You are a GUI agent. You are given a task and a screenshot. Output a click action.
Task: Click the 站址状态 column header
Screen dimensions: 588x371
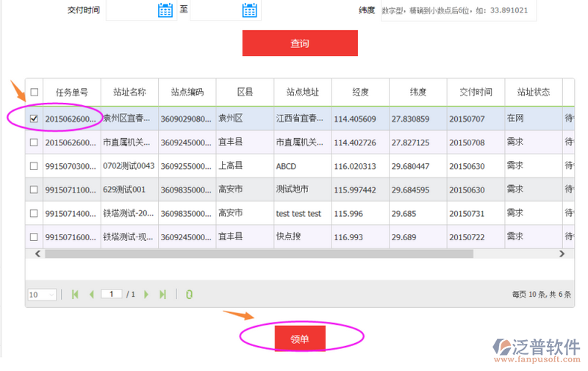pos(533,93)
